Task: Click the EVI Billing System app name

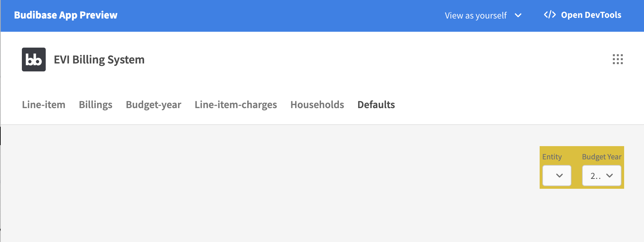Action: click(99, 60)
